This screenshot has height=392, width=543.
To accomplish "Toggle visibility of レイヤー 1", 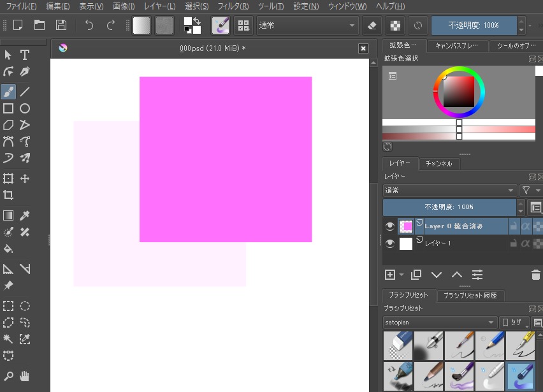I will pyautogui.click(x=390, y=243).
